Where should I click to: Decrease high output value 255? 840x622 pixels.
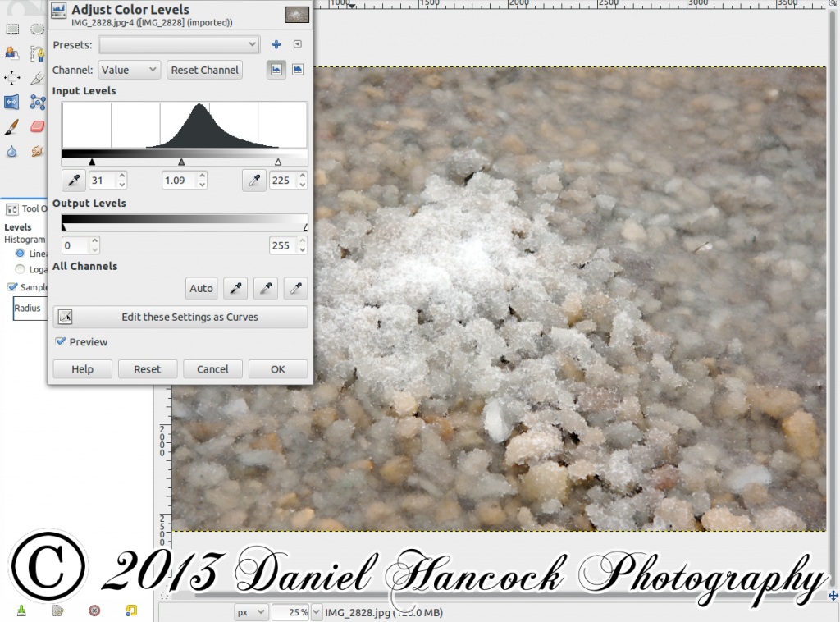tap(303, 250)
